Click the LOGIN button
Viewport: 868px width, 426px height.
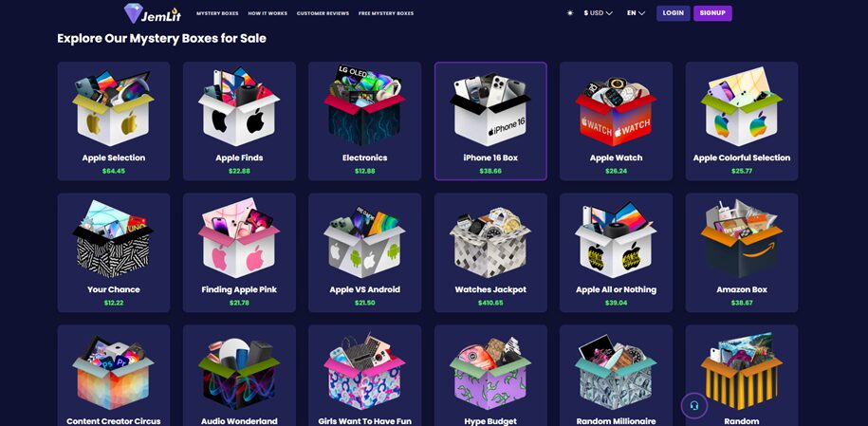[674, 13]
